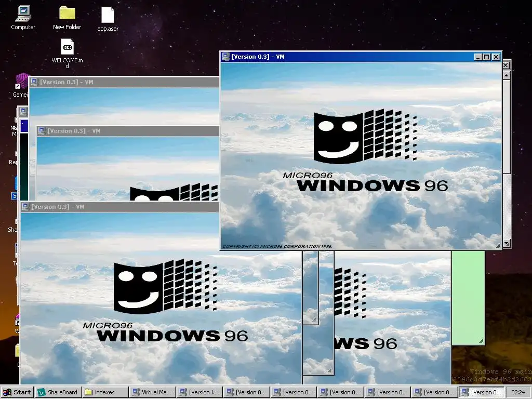Image resolution: width=532 pixels, height=399 pixels.
Task: Minimize the active [Version 0.3] - VM window
Action: click(x=478, y=57)
